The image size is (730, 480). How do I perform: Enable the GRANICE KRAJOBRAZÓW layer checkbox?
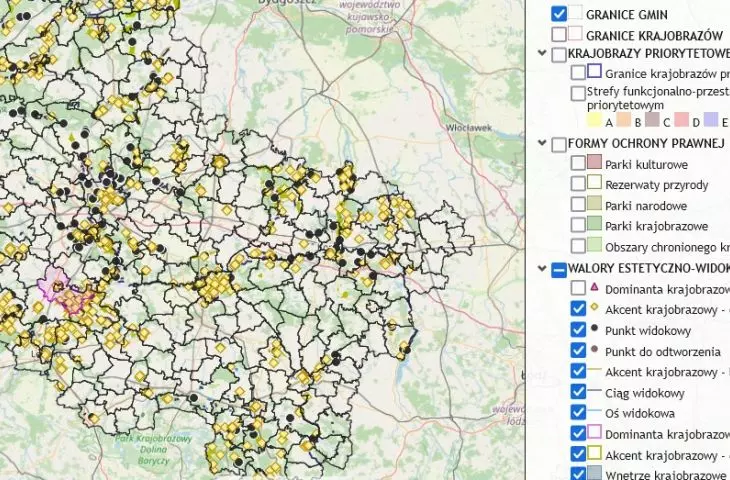point(559,34)
